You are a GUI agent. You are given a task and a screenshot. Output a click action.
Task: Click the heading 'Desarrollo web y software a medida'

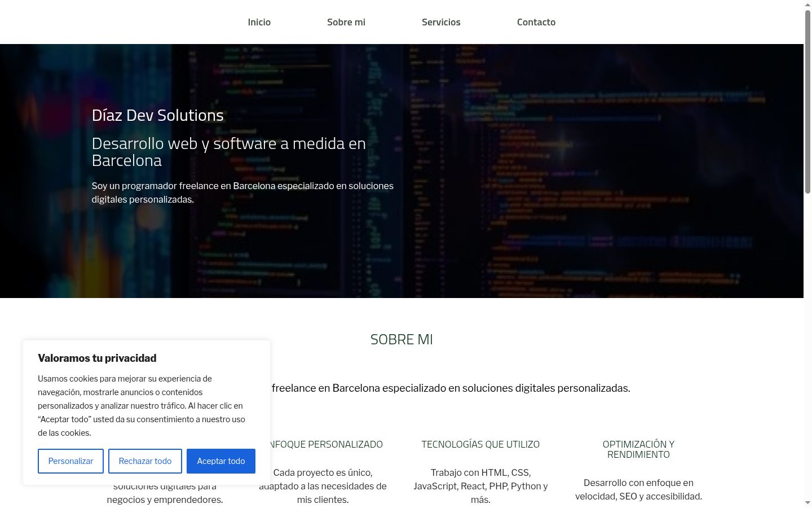(x=228, y=152)
